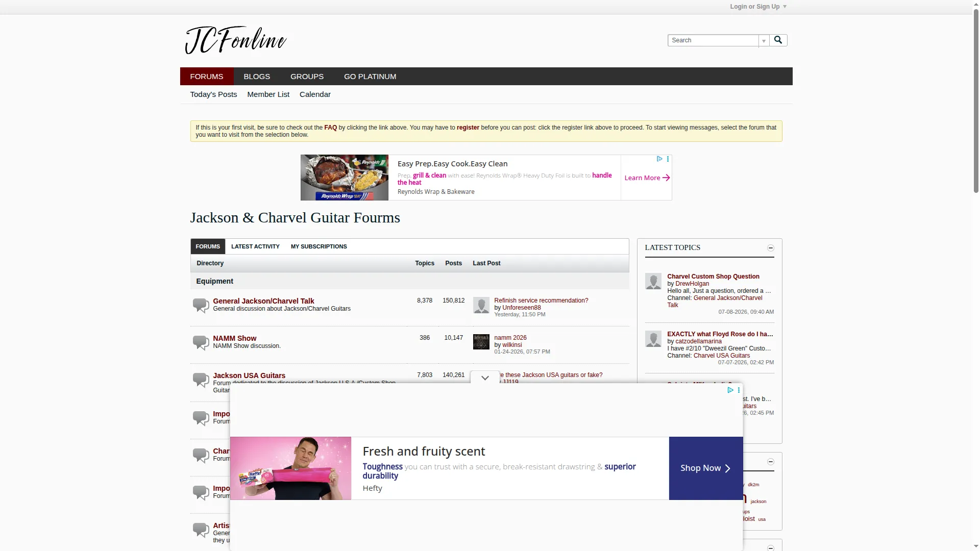This screenshot has width=980, height=551.
Task: Open the Calendar link
Action: point(315,94)
